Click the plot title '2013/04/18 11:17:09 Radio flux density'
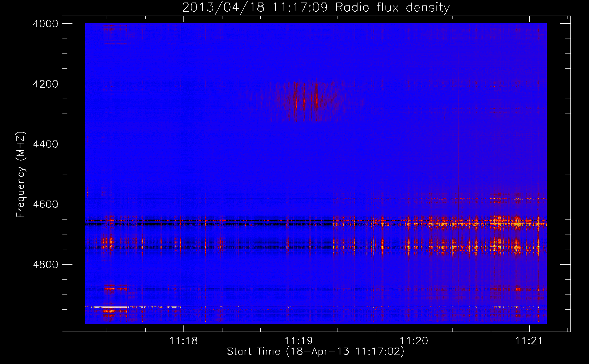 click(x=316, y=7)
